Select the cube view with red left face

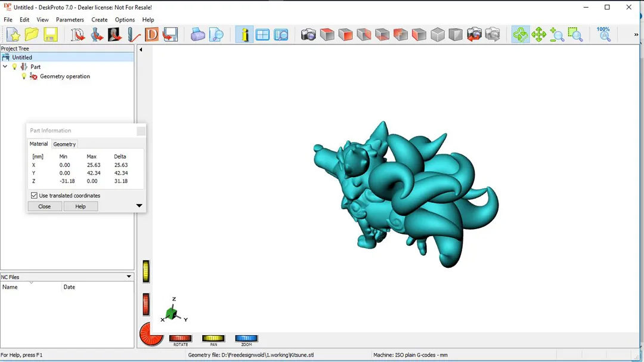tap(419, 35)
